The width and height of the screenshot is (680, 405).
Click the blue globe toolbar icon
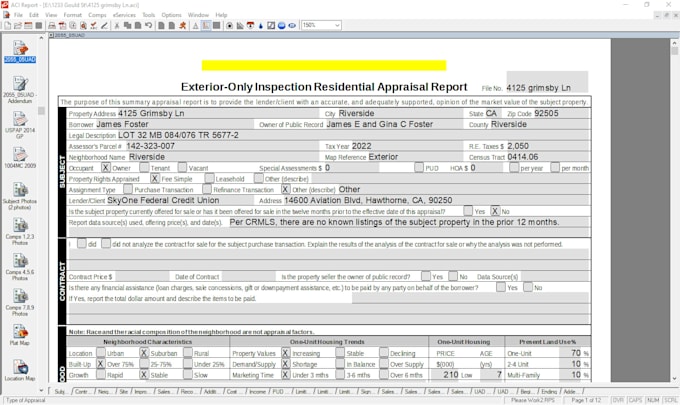point(281,26)
